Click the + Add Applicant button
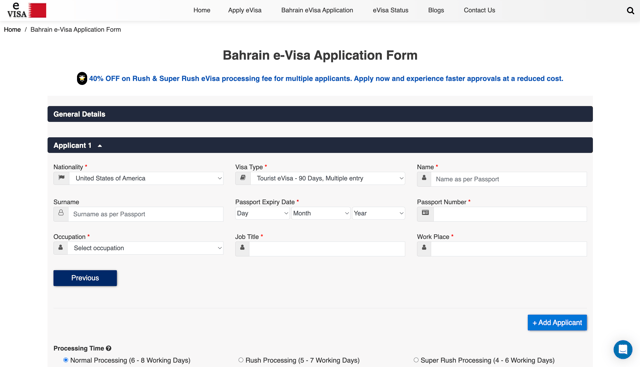Screen dimensions: 640x367 coord(557,323)
